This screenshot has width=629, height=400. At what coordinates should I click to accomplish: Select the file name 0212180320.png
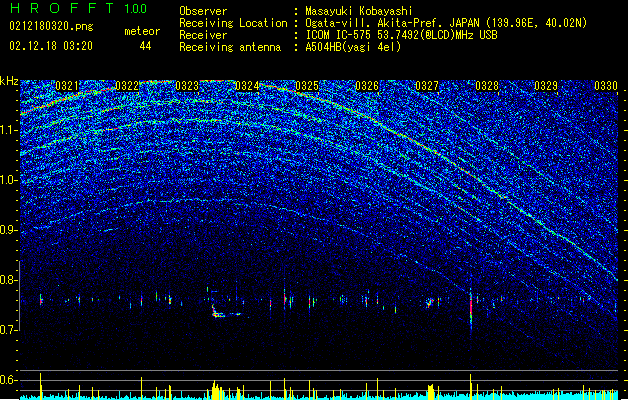[51, 26]
